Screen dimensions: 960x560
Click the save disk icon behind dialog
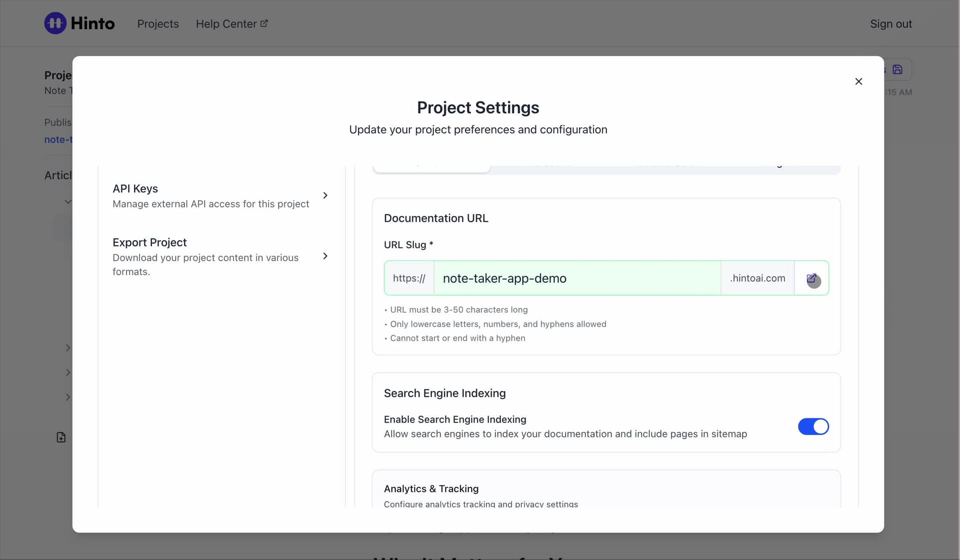[897, 69]
